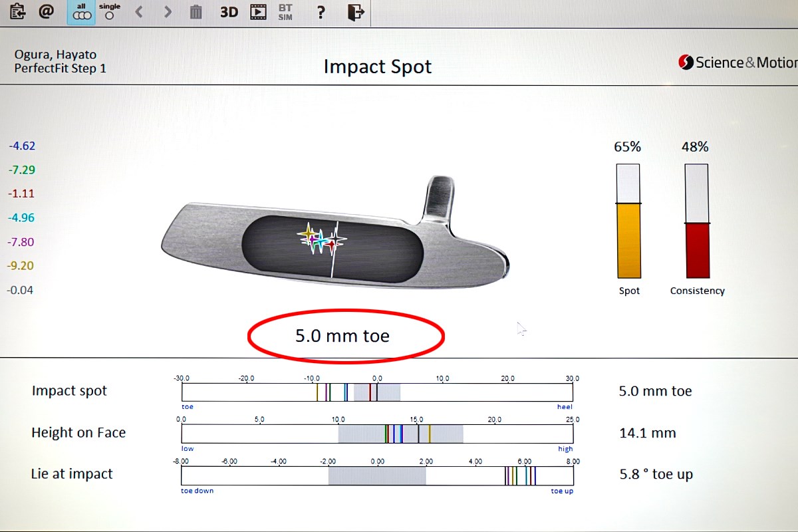Click the Impact spot toe-heel scale
The width and height of the screenshot is (798, 532).
377,392
